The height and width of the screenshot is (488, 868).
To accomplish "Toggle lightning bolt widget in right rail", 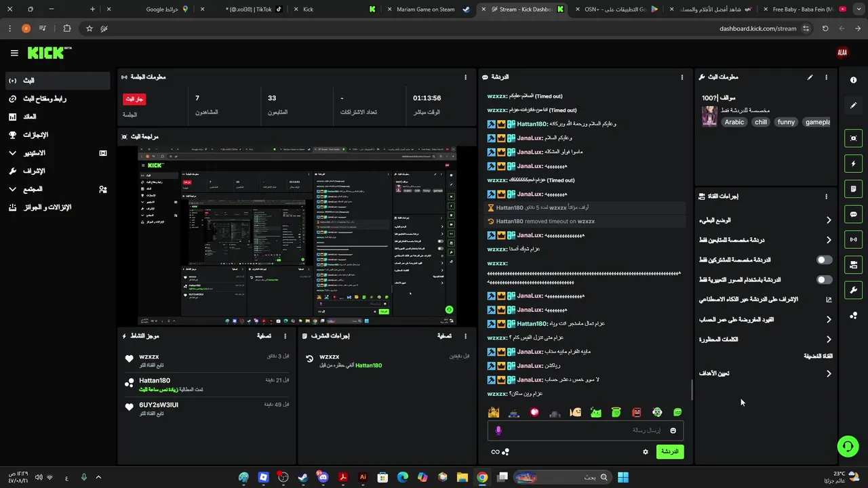I will [853, 163].
